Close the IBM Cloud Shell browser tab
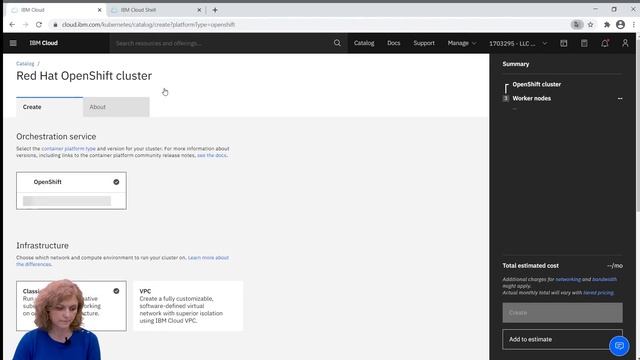The width and height of the screenshot is (640, 360). click(199, 10)
